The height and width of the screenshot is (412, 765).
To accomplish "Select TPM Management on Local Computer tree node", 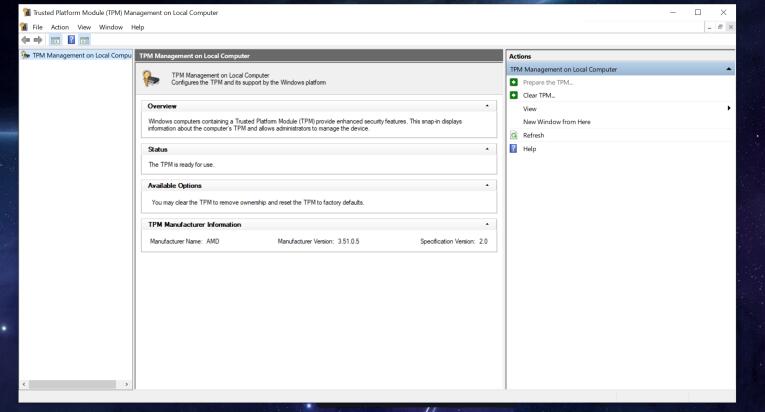I will [x=82, y=55].
